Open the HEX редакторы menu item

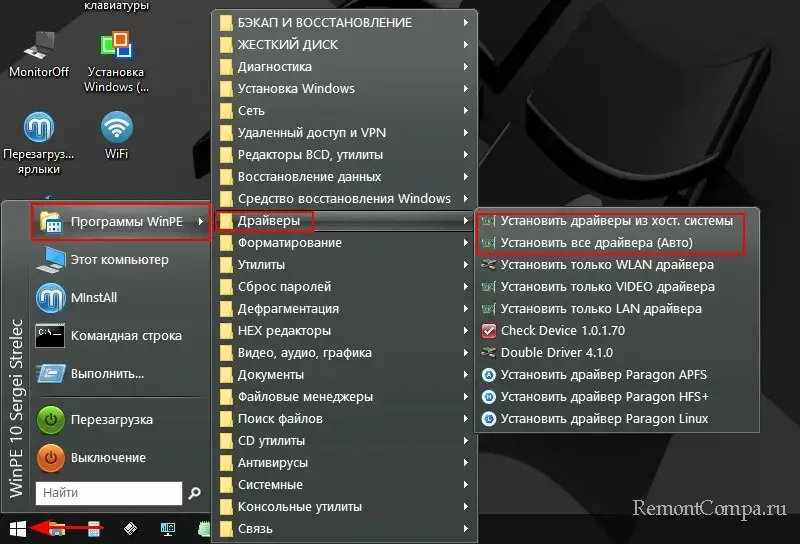tap(345, 331)
